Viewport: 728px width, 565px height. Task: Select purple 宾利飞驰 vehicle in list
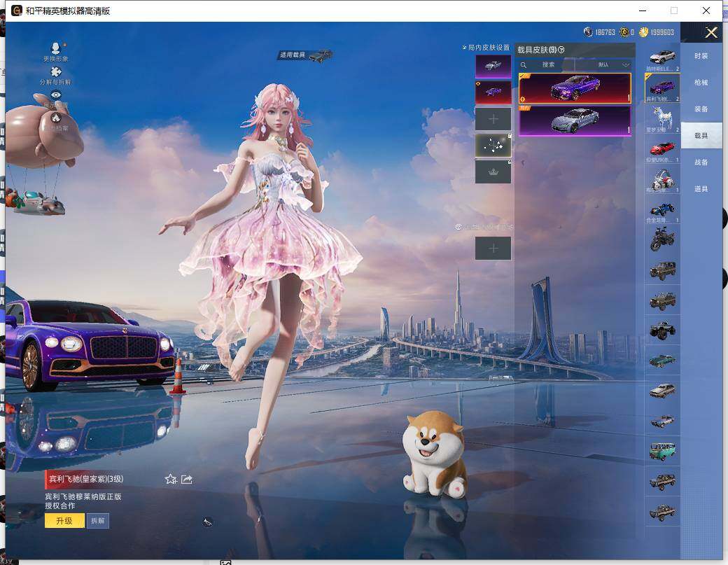662,88
